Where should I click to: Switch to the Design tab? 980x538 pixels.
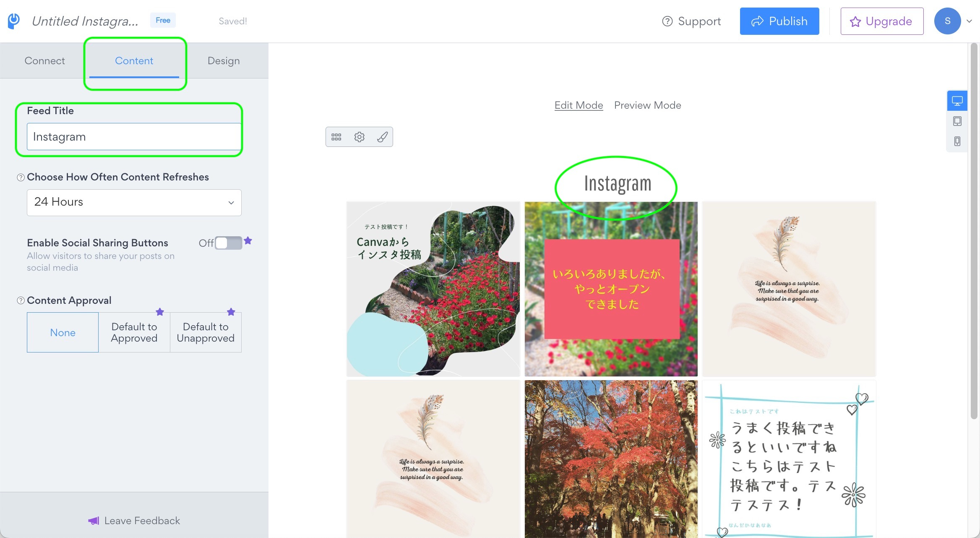223,60
